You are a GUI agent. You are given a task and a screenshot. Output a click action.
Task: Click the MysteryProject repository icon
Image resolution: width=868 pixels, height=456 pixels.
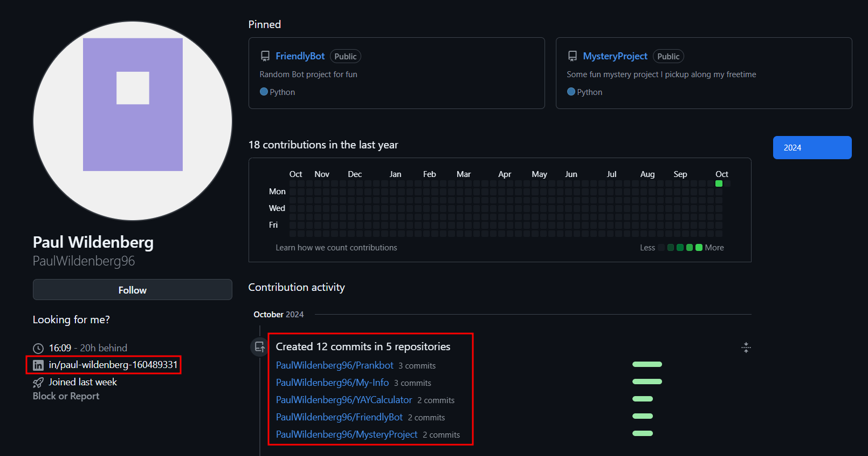(573, 56)
